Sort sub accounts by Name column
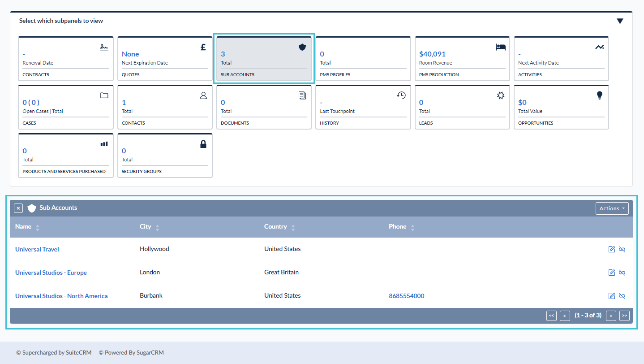Image resolution: width=644 pixels, height=364 pixels. click(x=38, y=228)
